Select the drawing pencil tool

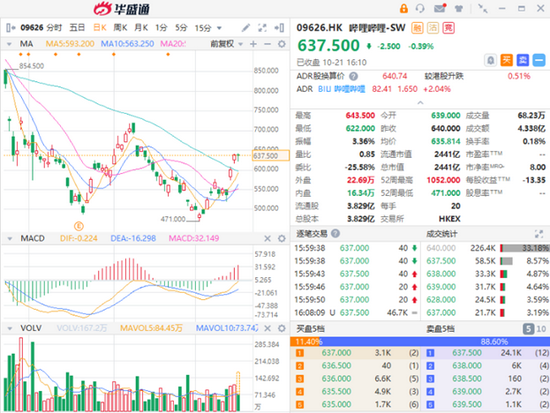246,28
